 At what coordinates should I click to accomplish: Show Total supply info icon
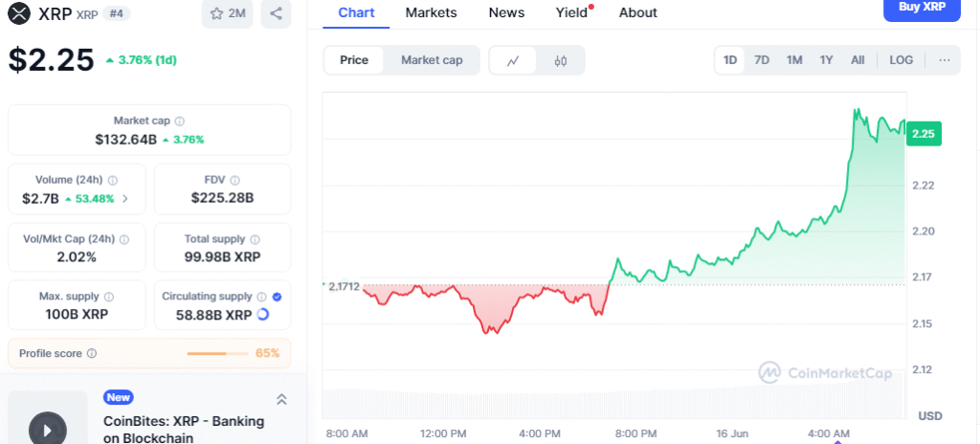tap(256, 239)
